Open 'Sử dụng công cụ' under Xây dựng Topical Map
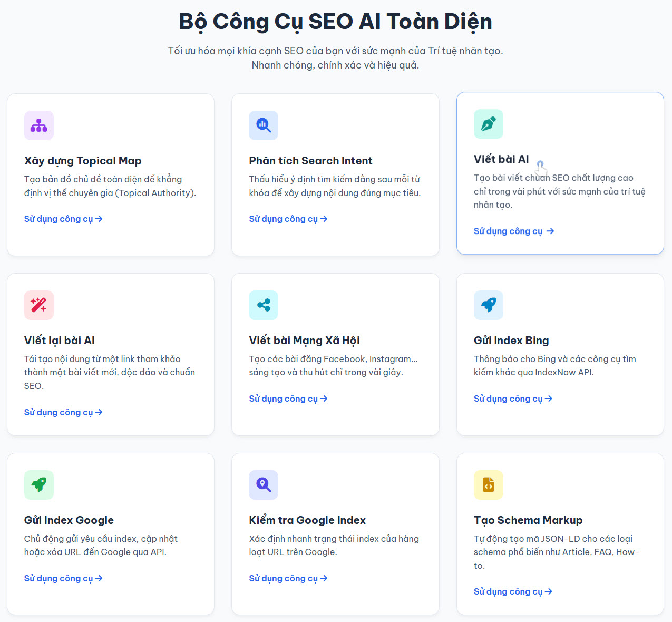The image size is (672, 622). point(63,219)
